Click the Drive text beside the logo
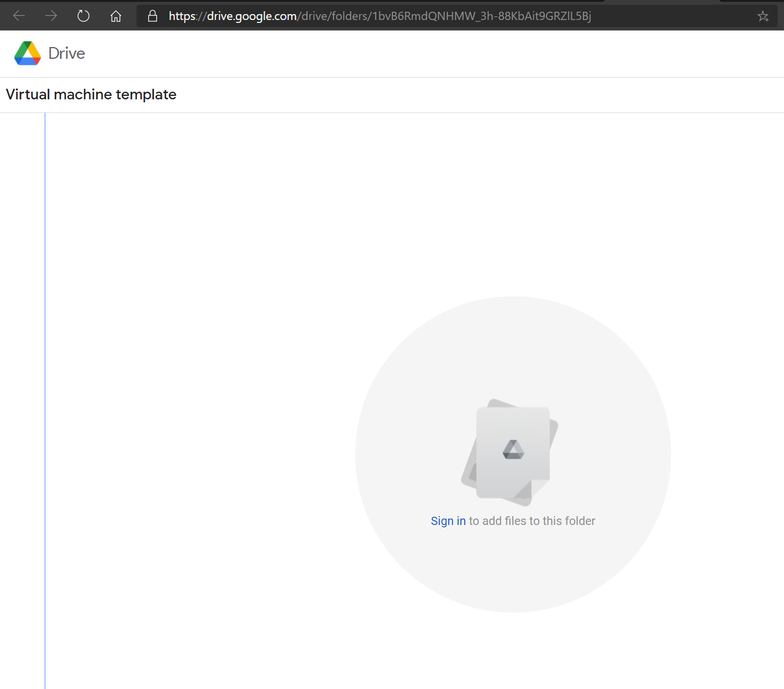 pos(66,53)
